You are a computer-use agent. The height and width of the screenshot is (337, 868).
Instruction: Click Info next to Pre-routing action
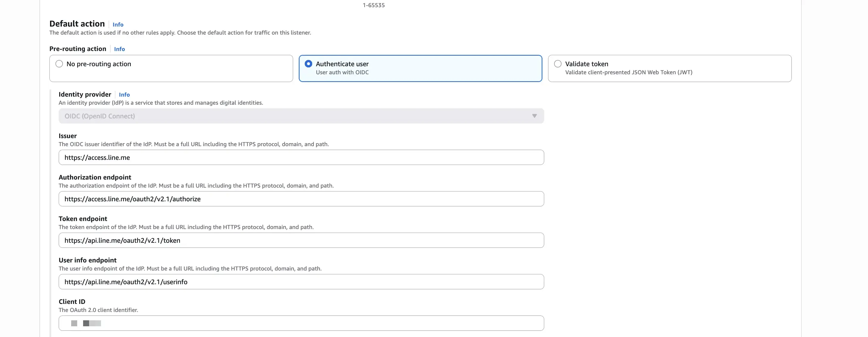[x=119, y=49]
